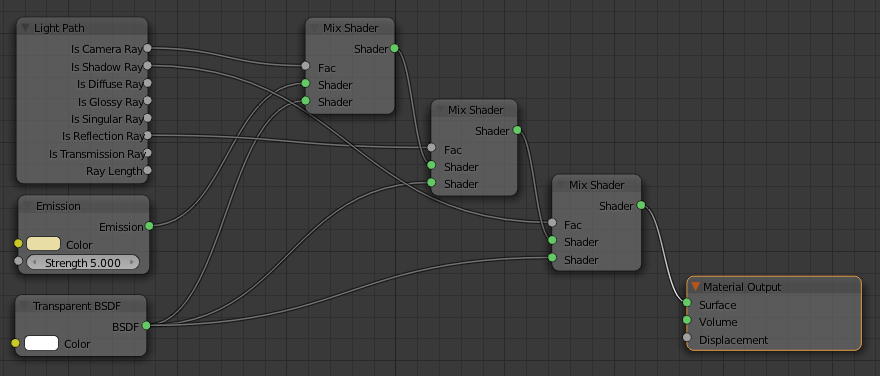Click the Volume input socket
Screen dimensions: 880x376
(687, 320)
